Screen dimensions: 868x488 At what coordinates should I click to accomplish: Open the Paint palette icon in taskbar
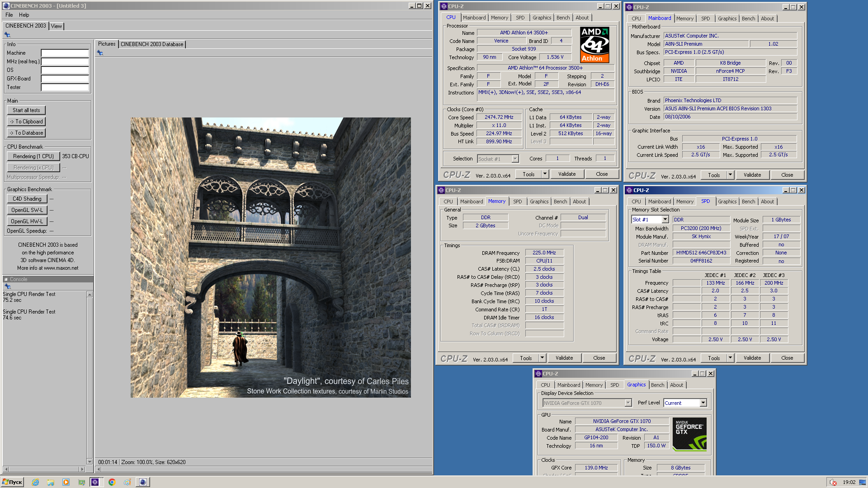tap(127, 482)
